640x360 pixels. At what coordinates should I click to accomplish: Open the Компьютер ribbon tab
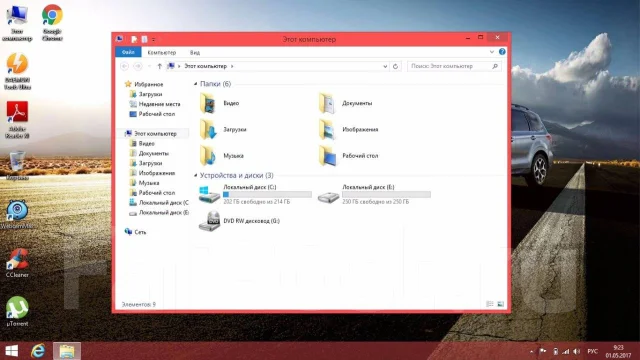pyautogui.click(x=162, y=52)
